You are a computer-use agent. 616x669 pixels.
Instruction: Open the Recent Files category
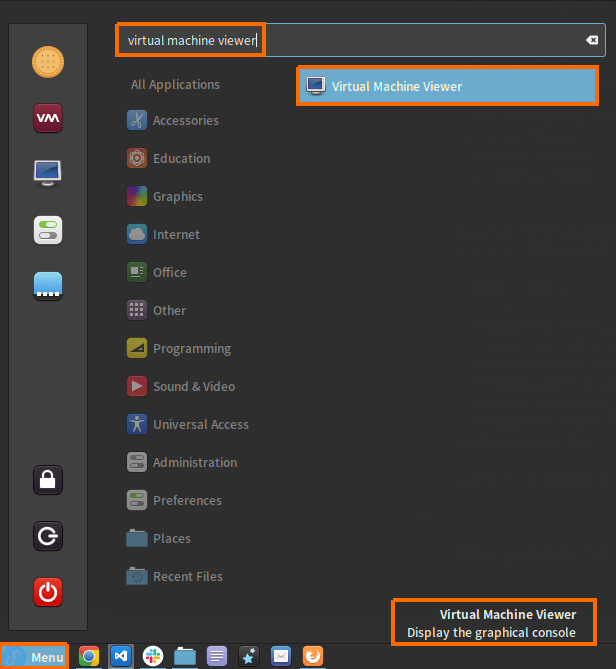[x=174, y=576]
